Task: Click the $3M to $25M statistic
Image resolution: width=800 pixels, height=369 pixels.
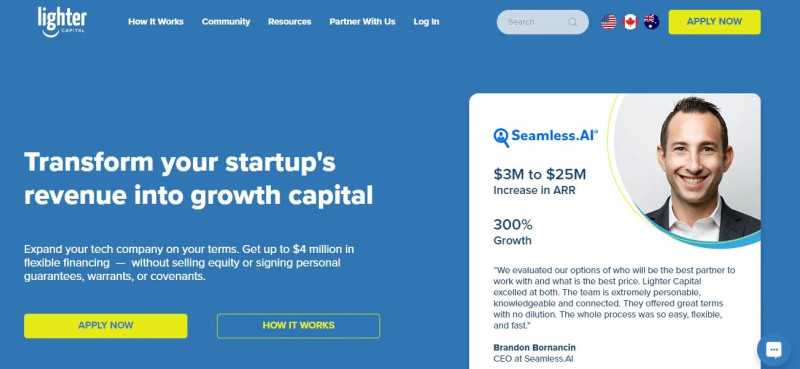Action: click(x=539, y=175)
